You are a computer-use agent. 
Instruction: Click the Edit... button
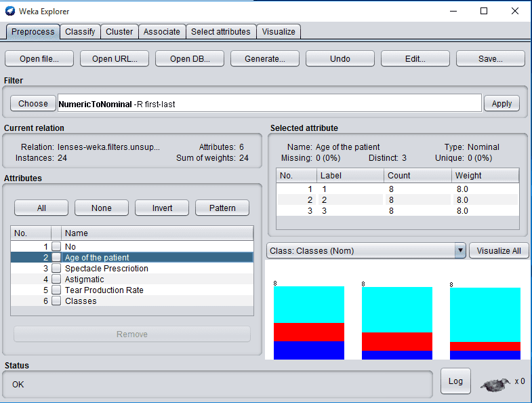415,59
